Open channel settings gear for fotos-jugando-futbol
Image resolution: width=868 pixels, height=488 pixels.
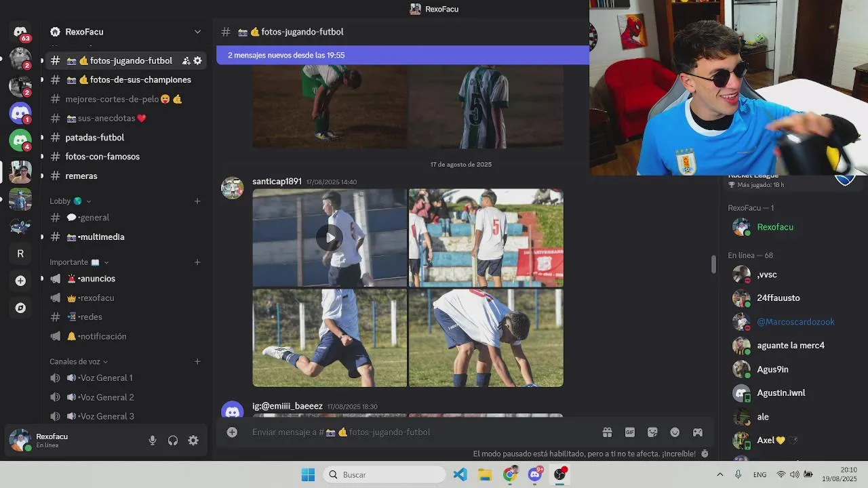(197, 60)
